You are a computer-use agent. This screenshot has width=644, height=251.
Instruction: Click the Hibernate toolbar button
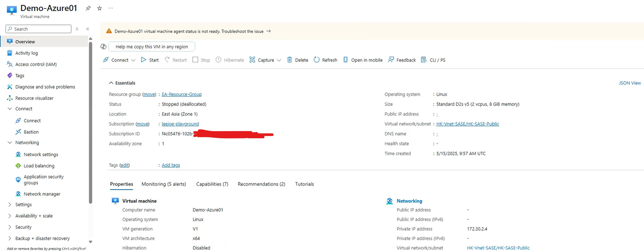pyautogui.click(x=230, y=60)
